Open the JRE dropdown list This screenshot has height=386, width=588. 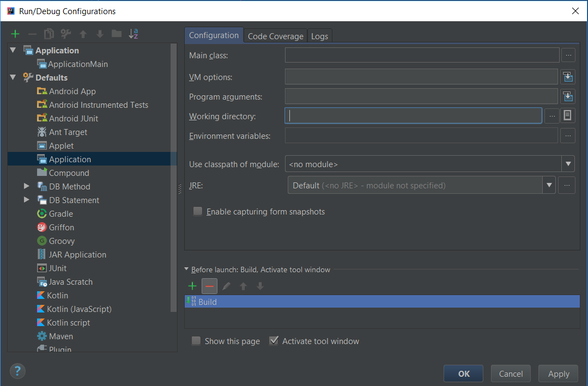coord(549,185)
